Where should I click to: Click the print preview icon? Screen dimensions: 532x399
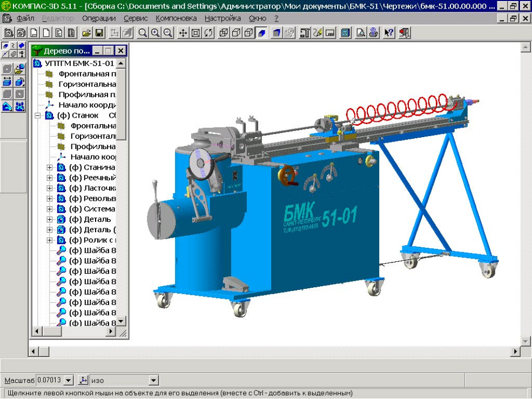pos(360,33)
